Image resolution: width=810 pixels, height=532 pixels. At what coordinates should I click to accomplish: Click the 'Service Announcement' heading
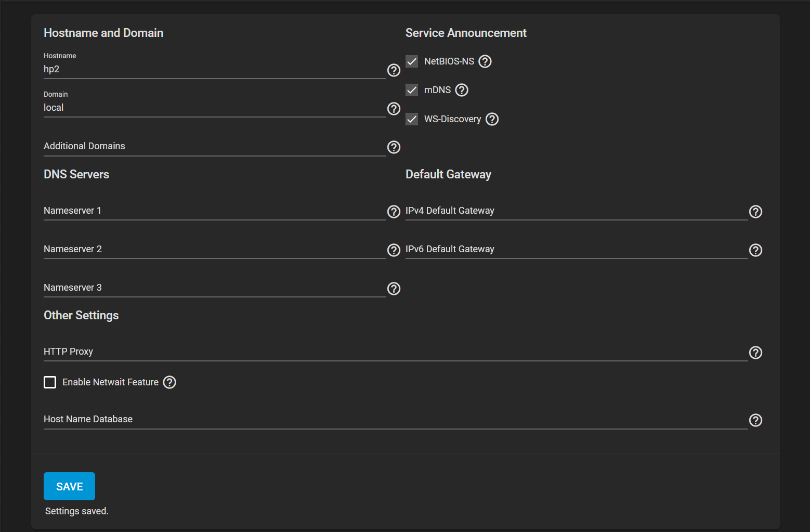(x=466, y=33)
